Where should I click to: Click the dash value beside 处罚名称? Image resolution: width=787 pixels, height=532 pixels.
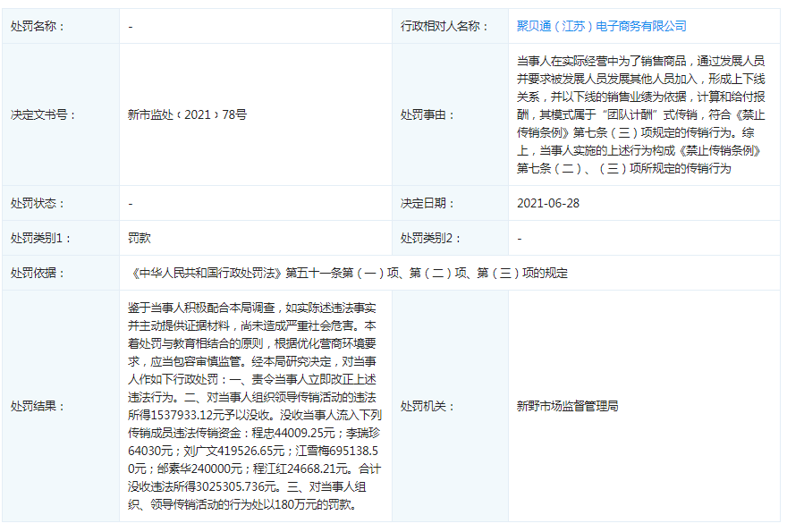click(x=131, y=27)
